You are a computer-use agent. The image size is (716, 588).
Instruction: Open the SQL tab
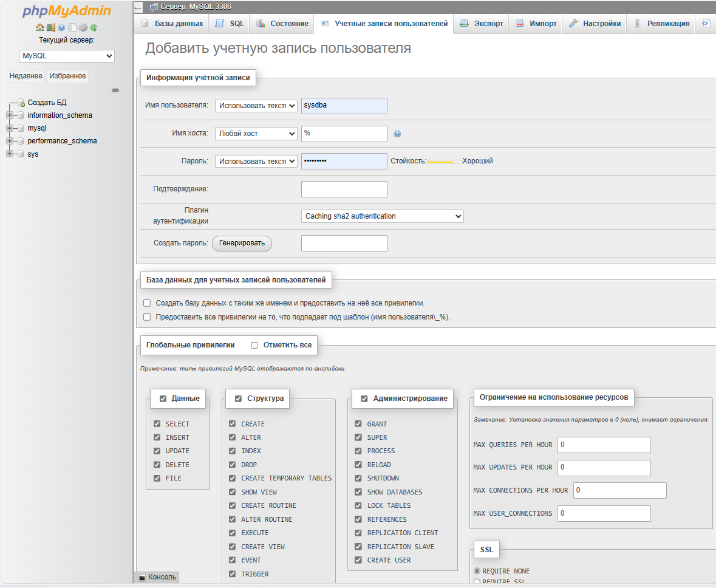pos(230,24)
